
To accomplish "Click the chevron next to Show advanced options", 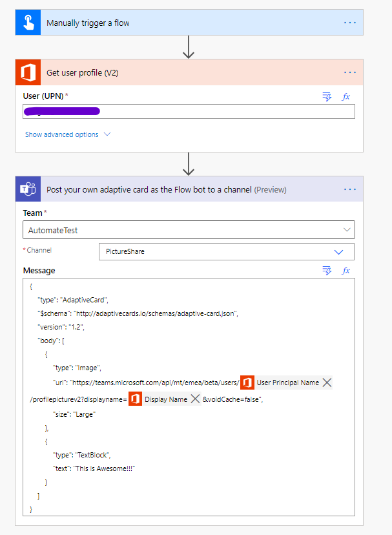I will pos(107,134).
